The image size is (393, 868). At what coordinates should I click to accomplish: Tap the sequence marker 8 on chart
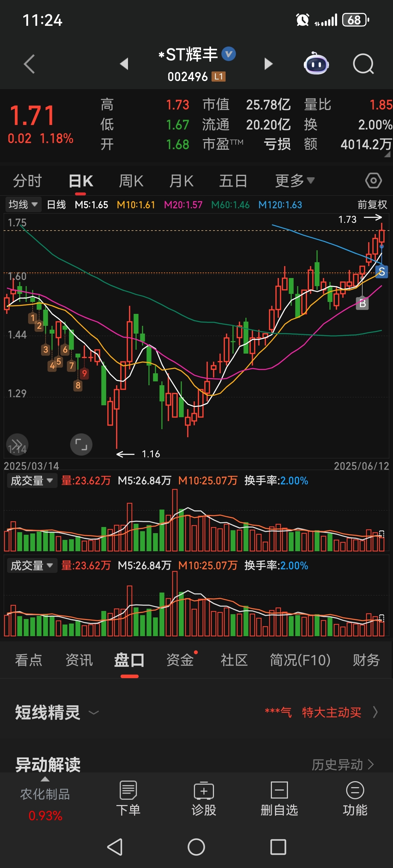point(78,385)
